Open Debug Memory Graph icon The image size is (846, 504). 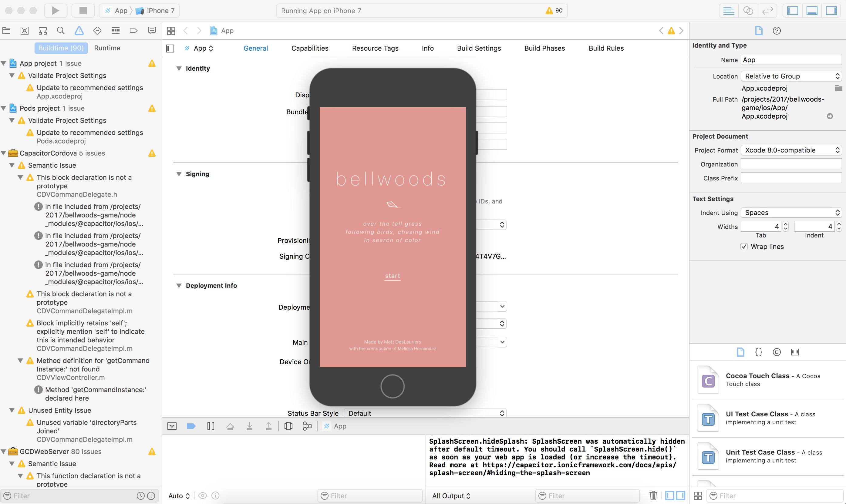point(307,426)
